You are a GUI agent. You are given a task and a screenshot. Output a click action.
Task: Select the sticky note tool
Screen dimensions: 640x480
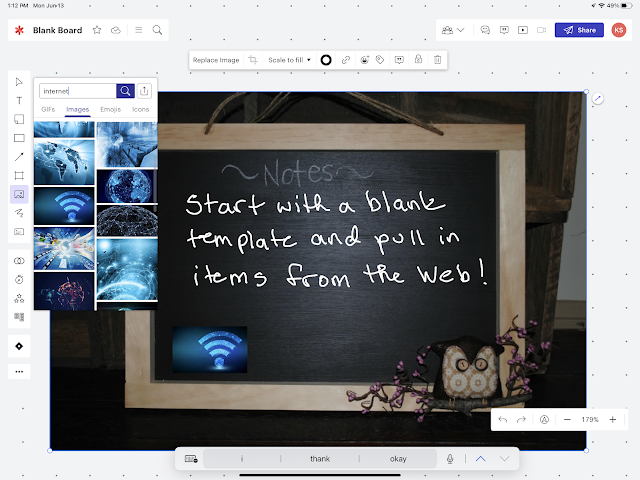(x=19, y=119)
